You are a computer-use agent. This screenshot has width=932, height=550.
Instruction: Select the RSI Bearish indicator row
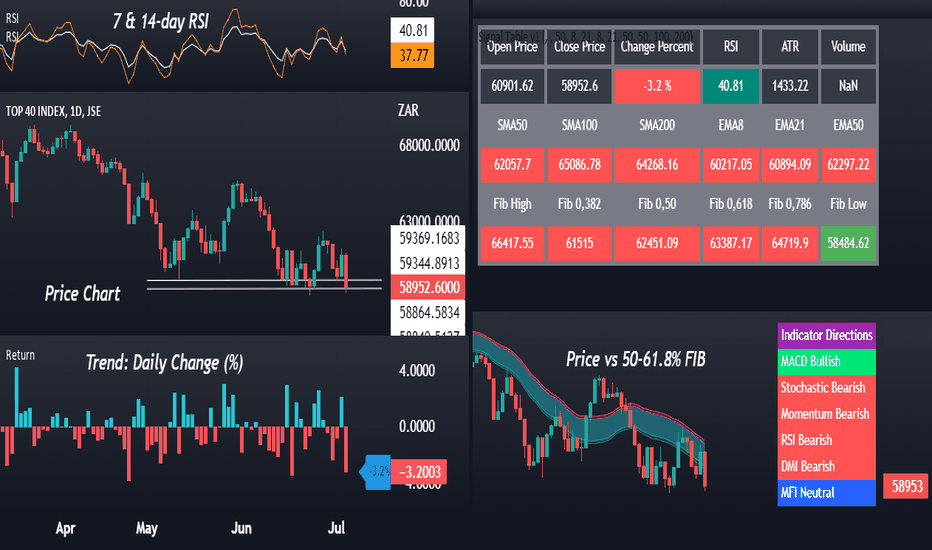826,440
